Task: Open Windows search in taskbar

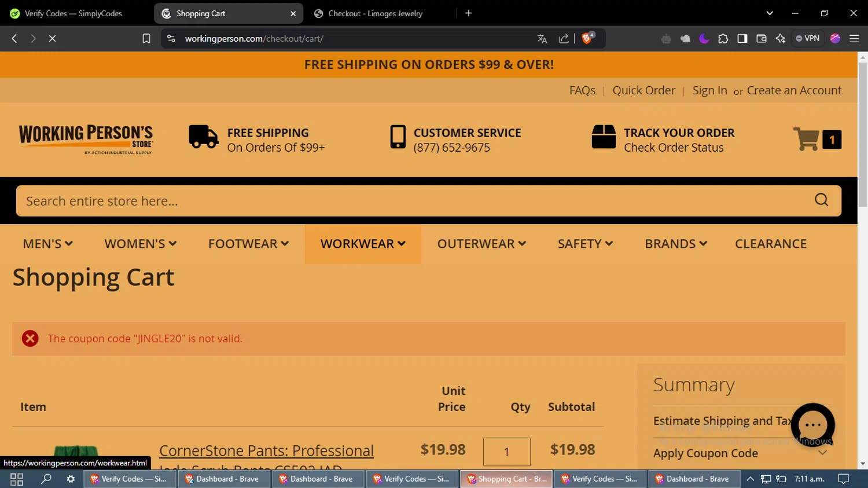Action: click(46, 479)
